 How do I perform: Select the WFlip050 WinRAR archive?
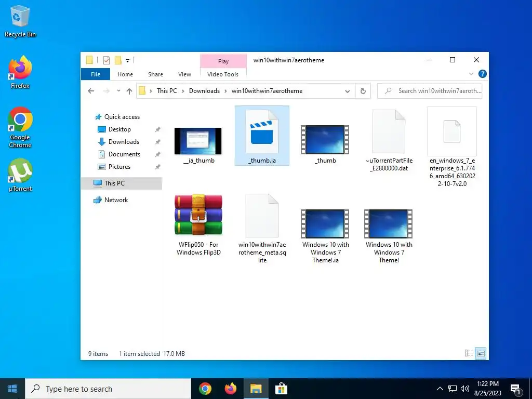point(198,224)
